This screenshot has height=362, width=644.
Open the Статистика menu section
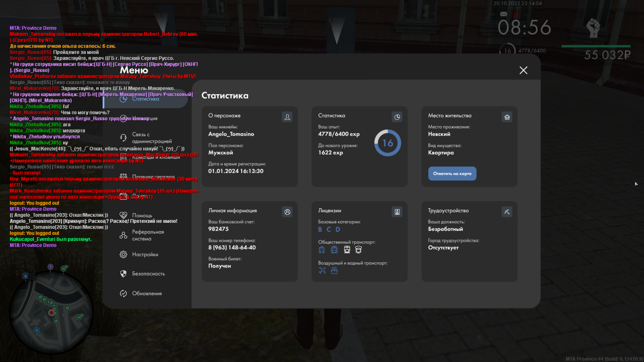tap(146, 99)
